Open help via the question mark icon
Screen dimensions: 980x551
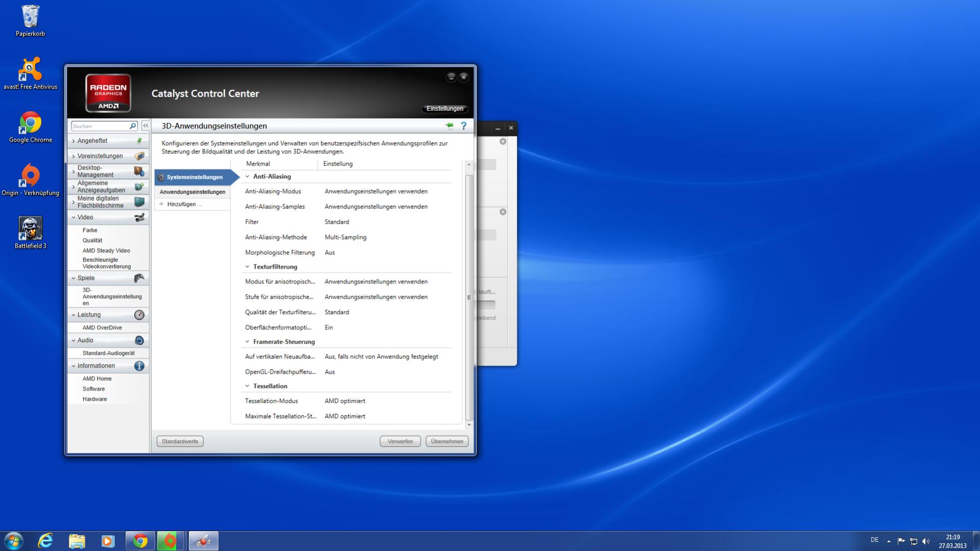click(x=464, y=126)
